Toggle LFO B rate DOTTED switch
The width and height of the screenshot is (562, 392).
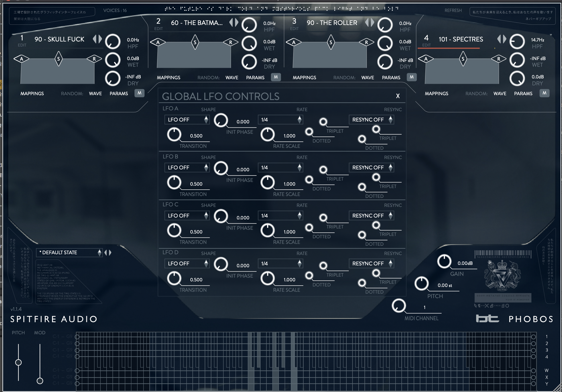(309, 180)
